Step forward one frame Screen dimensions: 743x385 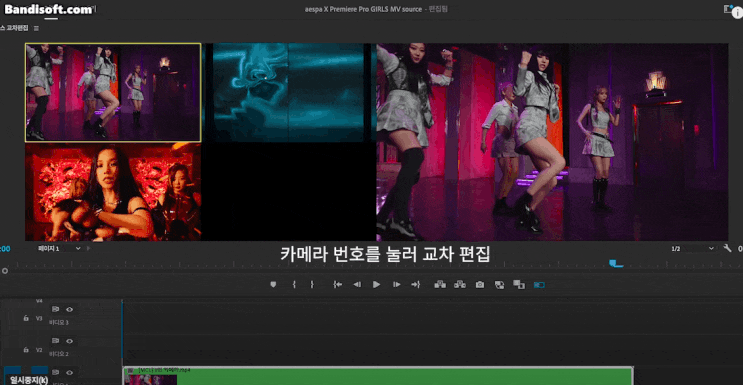397,284
